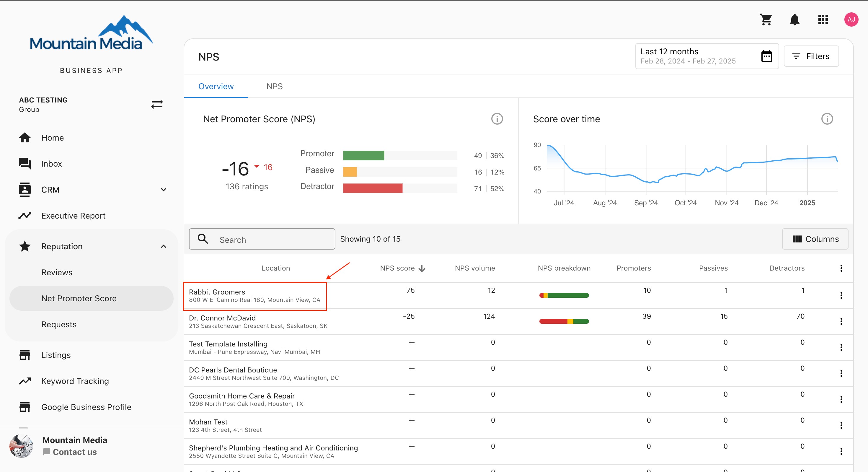This screenshot has height=472, width=868.
Task: Open the AJ user avatar menu
Action: (x=851, y=19)
